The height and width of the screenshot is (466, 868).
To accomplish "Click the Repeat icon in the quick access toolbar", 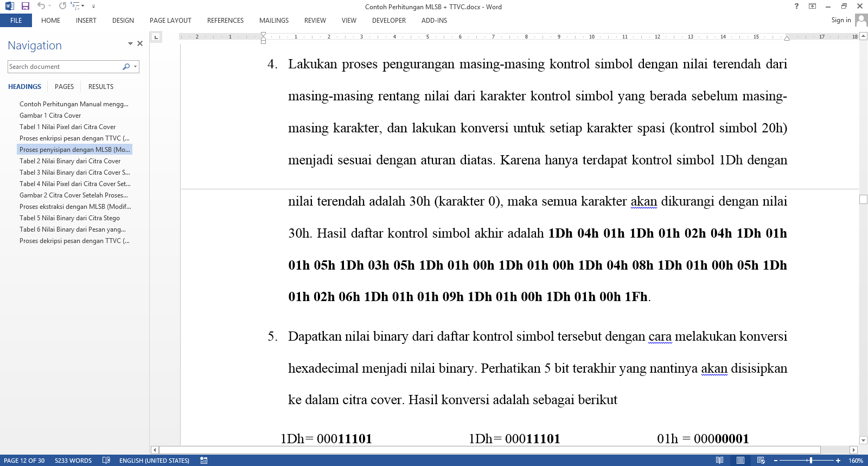I will (62, 6).
